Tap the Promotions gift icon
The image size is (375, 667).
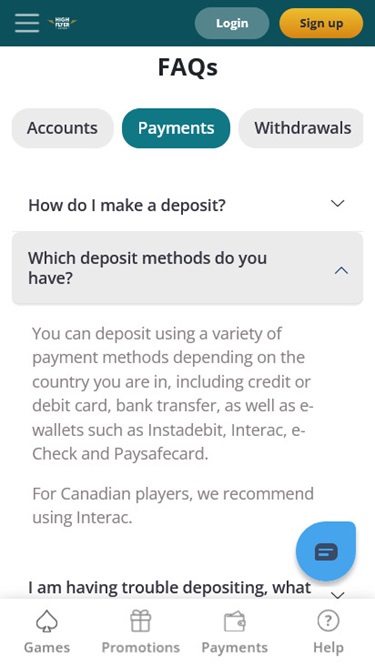(x=140, y=621)
